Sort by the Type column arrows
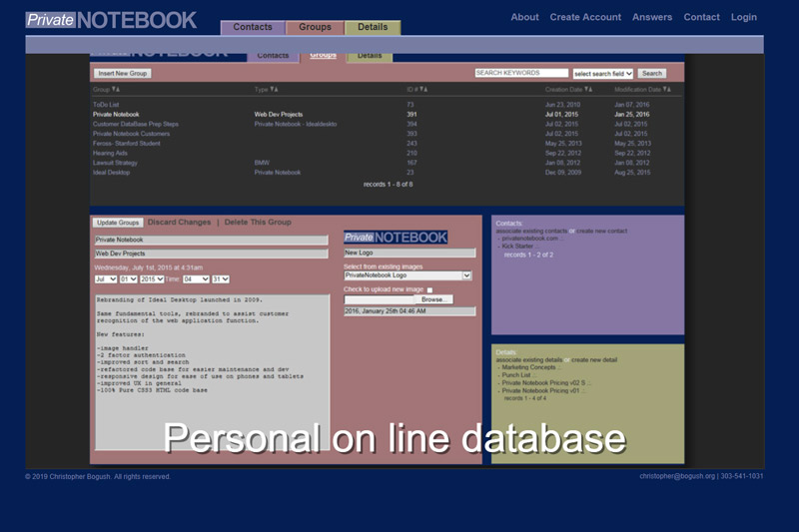Viewport: 799px width, 532px height. pyautogui.click(x=274, y=90)
